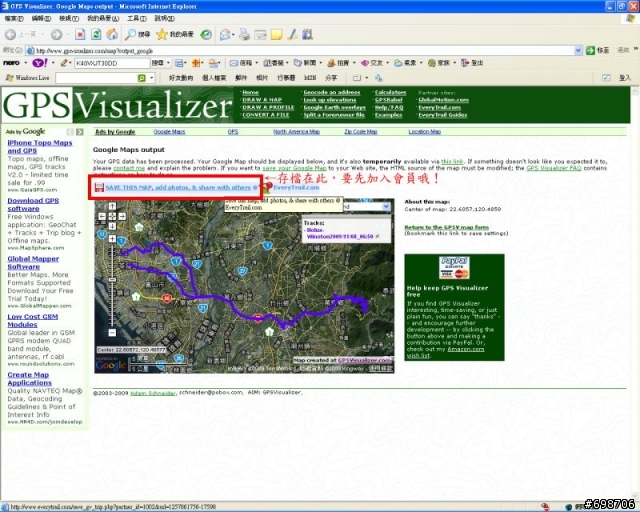Open the Search magnifier in IE toolbar
This screenshot has width=640, height=512.
click(131, 35)
